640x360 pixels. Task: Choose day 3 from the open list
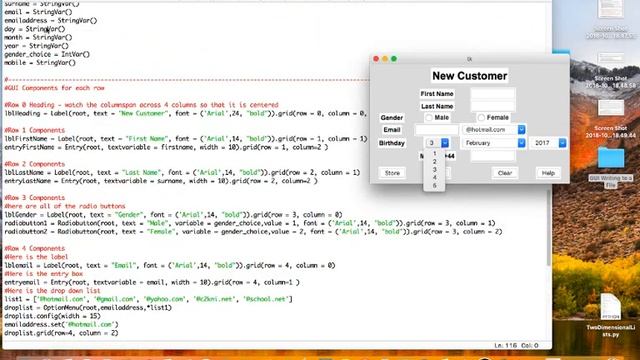435,169
